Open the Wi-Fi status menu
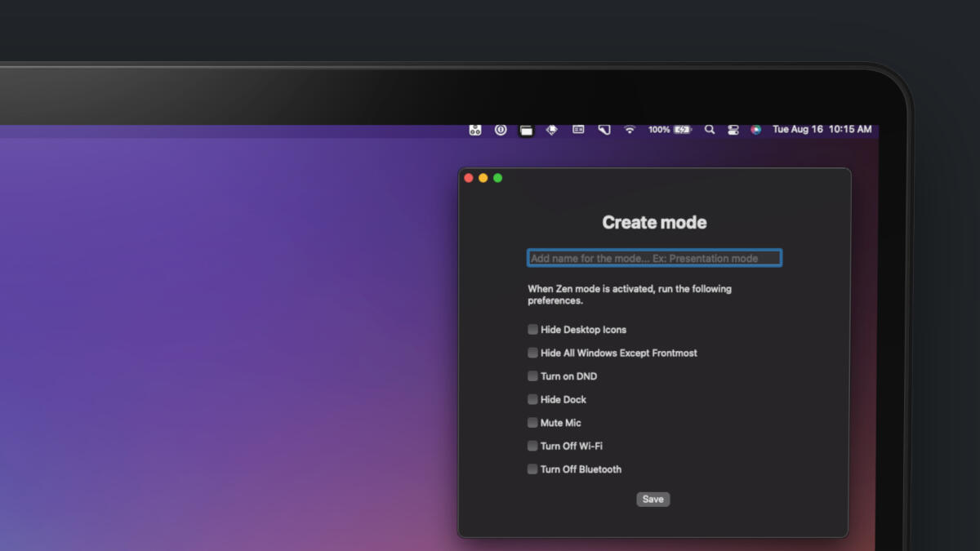Screen dimensions: 980x551 click(x=630, y=130)
